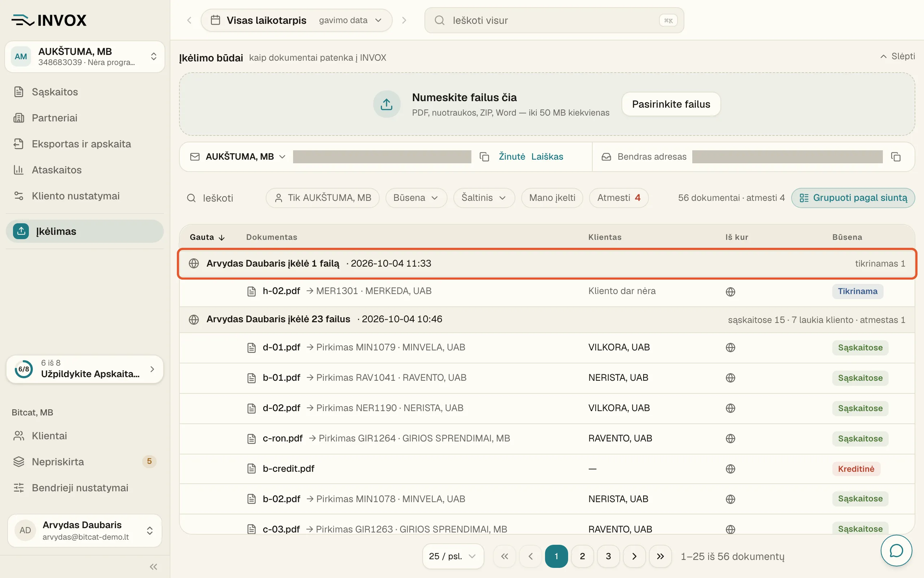
Task: Collapse the sidebar with double chevron
Action: click(153, 566)
